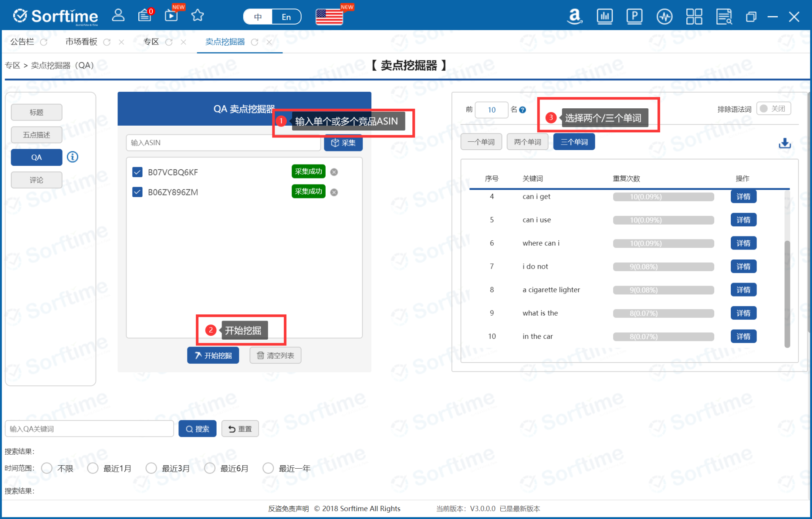Remove ASIN B07VCBQ6KF from list
Screen dimensions: 812x519
pyautogui.click(x=334, y=172)
